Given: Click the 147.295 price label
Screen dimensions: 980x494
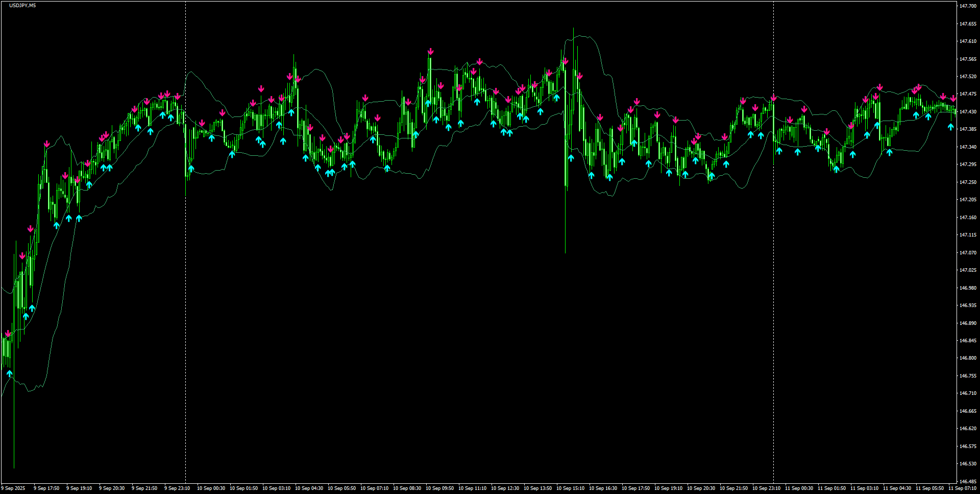Looking at the screenshot, I should (968, 164).
